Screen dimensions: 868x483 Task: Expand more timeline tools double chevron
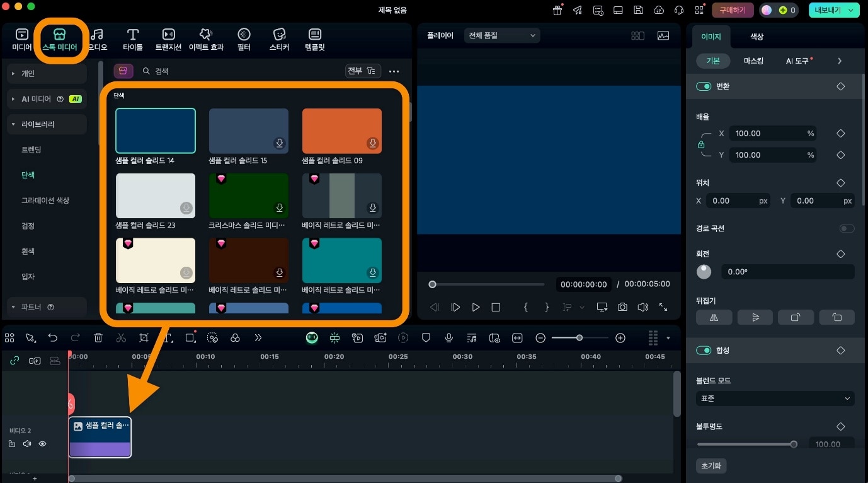258,338
